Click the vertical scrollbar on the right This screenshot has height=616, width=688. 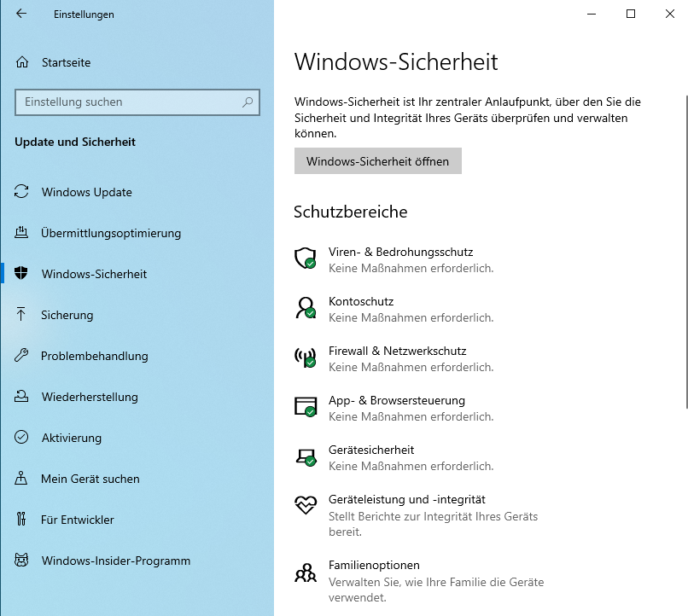click(x=686, y=252)
